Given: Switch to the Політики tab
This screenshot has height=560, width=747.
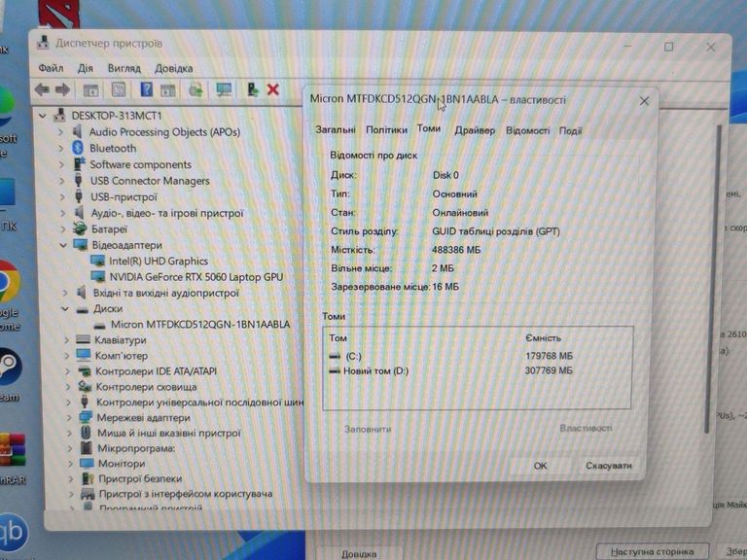Looking at the screenshot, I should [x=386, y=129].
